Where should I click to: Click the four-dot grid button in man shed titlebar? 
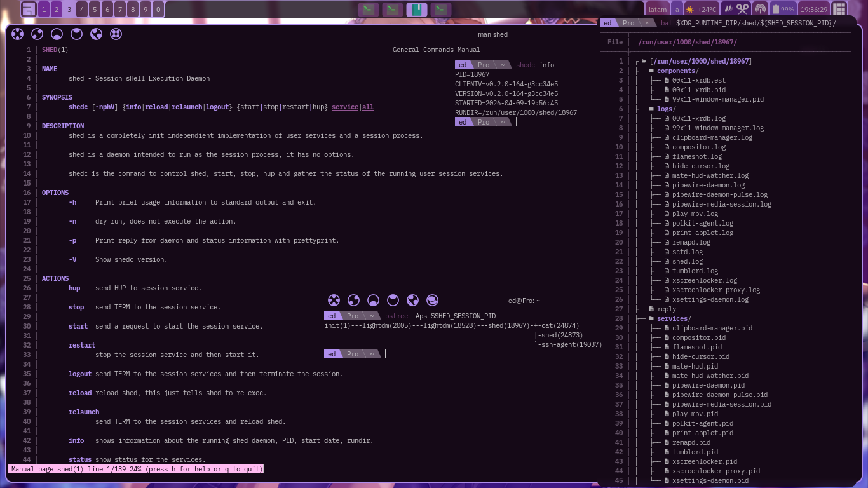116,34
